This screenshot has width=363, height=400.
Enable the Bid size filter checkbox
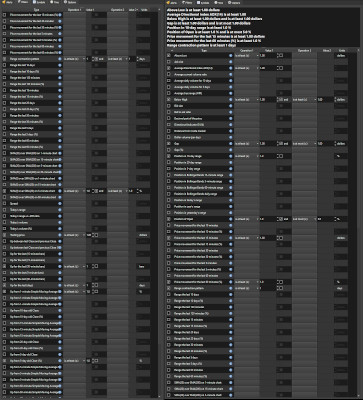click(x=169, y=106)
